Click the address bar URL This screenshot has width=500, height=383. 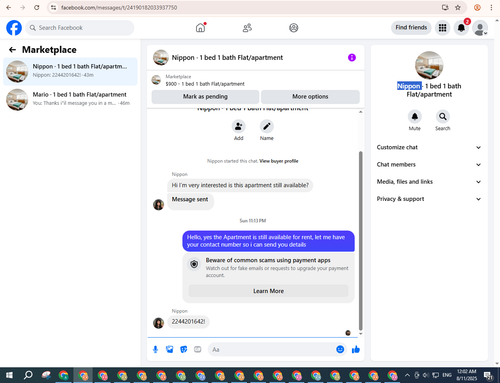(119, 7)
